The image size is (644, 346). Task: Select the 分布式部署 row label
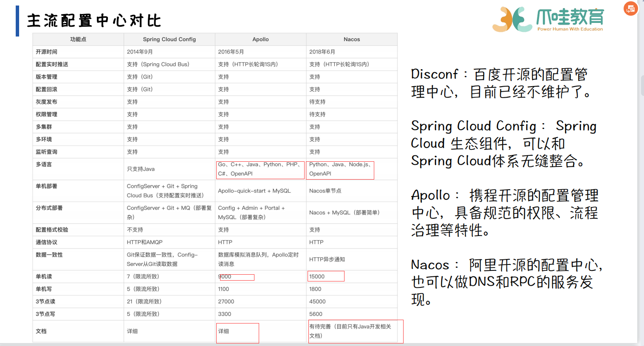(49, 208)
